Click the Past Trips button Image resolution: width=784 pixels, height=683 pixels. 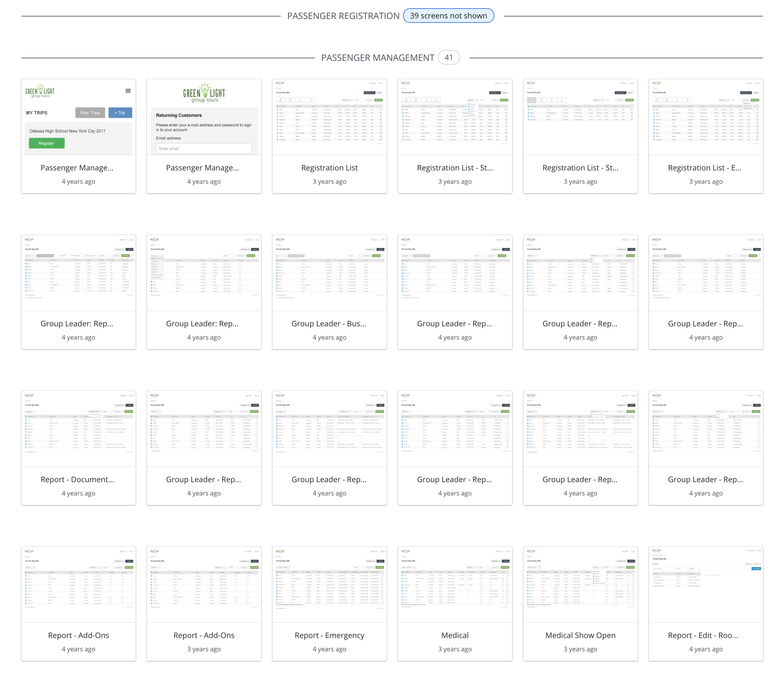[x=90, y=113]
